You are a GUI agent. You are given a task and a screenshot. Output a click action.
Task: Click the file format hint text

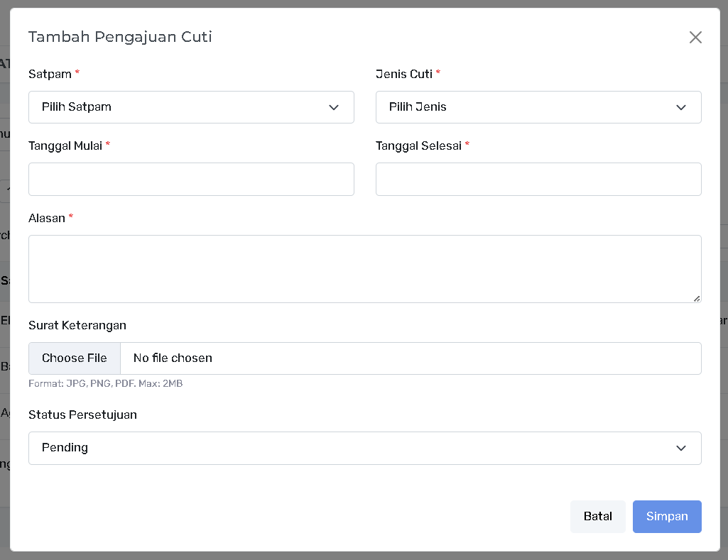(105, 383)
